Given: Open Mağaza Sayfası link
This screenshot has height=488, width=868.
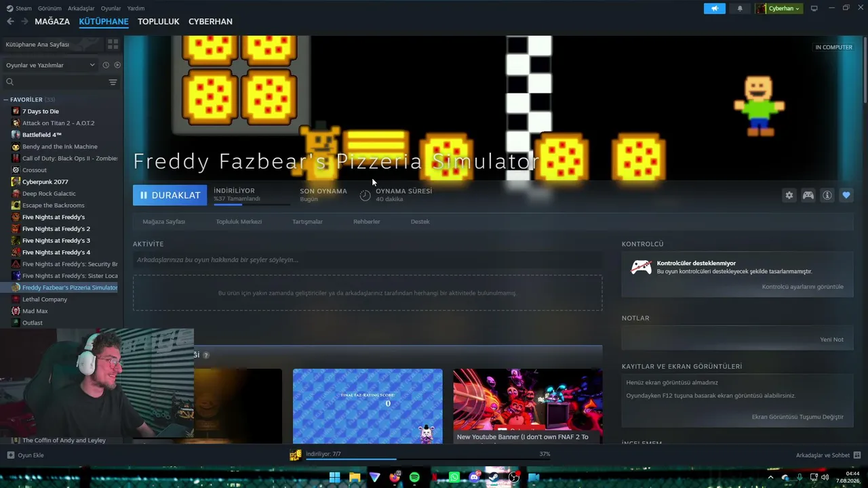Looking at the screenshot, I should 164,222.
